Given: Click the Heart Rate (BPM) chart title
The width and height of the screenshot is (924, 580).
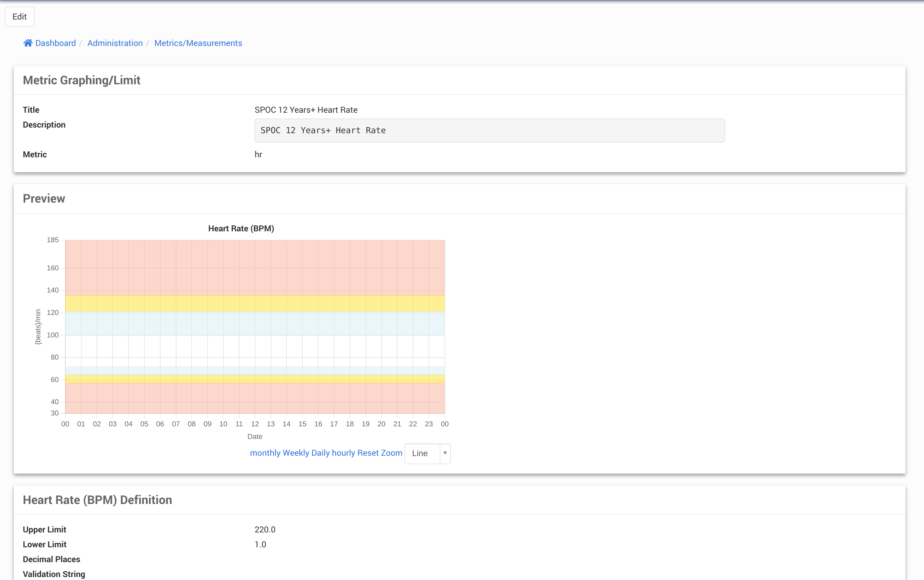Looking at the screenshot, I should point(241,229).
